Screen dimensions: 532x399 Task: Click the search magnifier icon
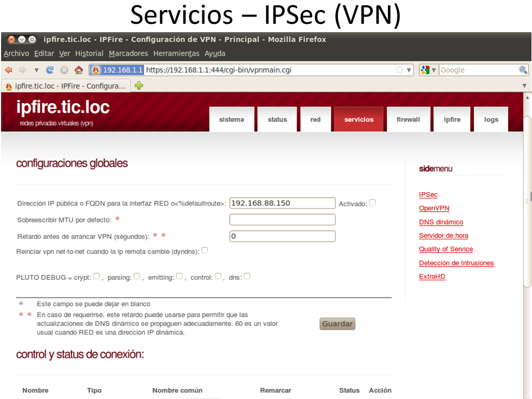[523, 70]
